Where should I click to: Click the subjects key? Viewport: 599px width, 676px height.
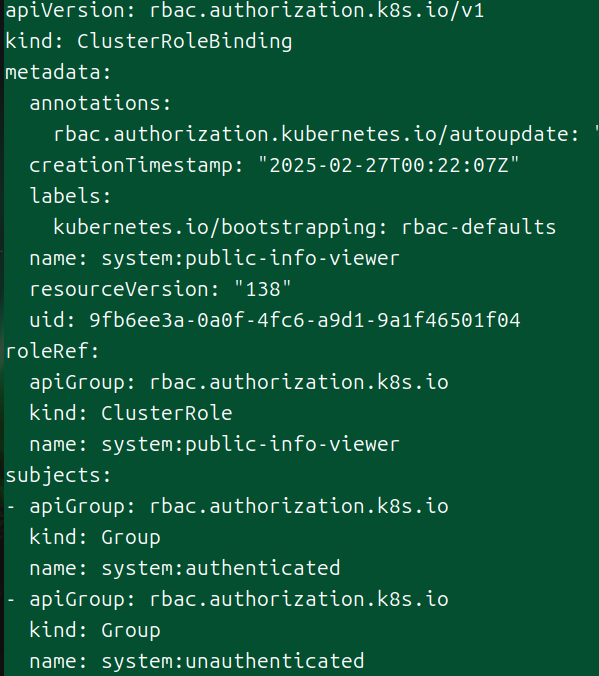point(58,476)
